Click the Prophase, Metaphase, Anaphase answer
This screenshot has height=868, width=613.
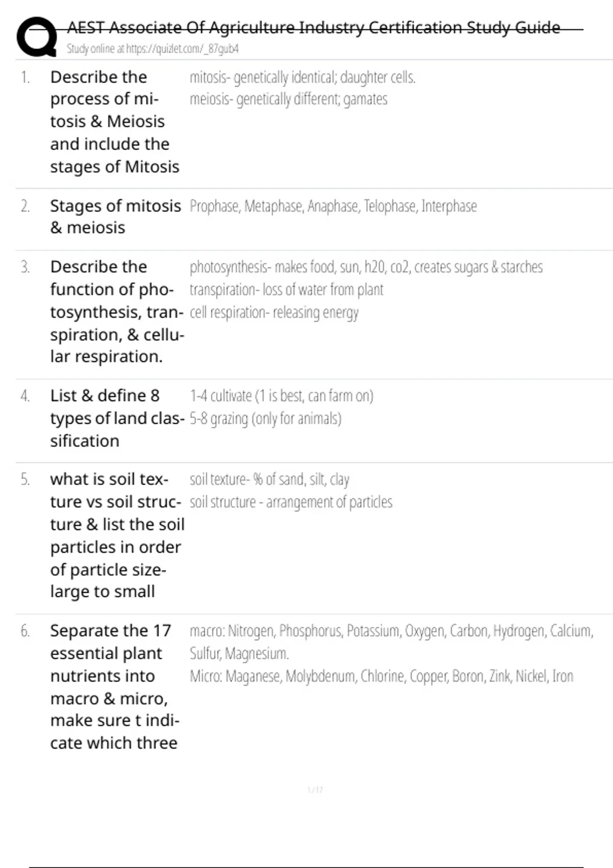point(333,206)
